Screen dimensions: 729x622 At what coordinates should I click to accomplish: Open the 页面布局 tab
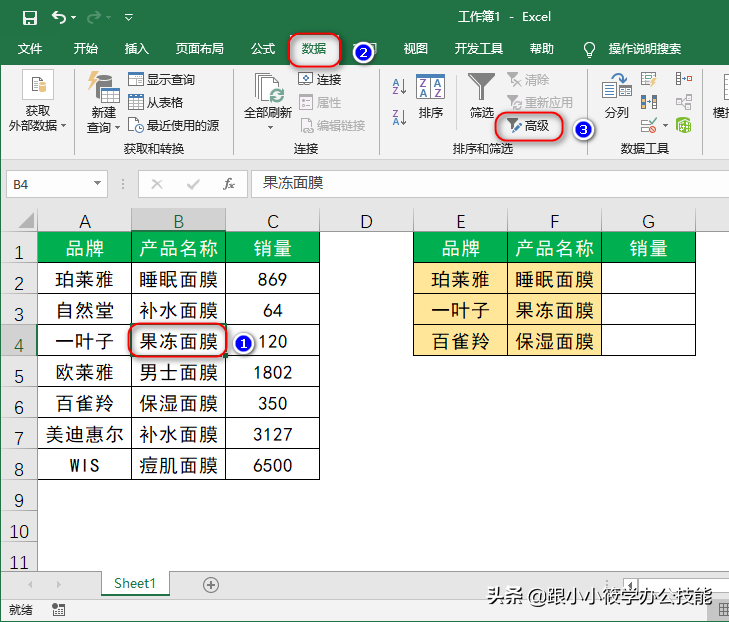click(x=199, y=49)
